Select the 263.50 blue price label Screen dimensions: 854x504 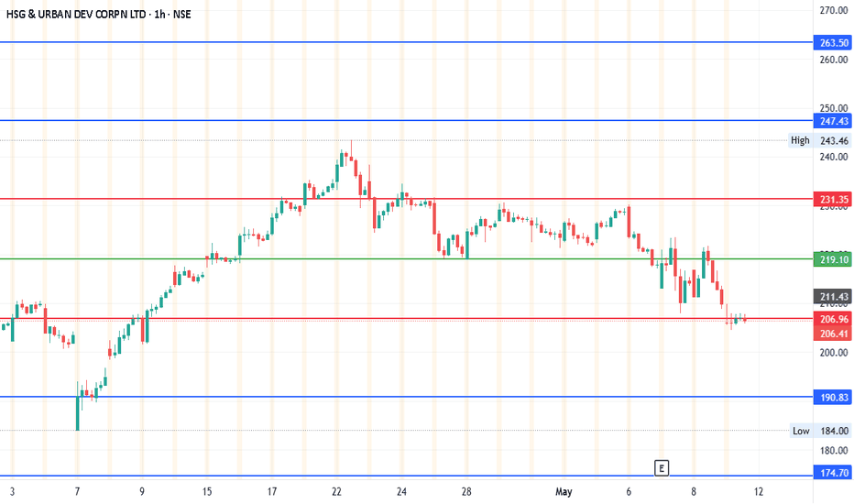point(833,42)
